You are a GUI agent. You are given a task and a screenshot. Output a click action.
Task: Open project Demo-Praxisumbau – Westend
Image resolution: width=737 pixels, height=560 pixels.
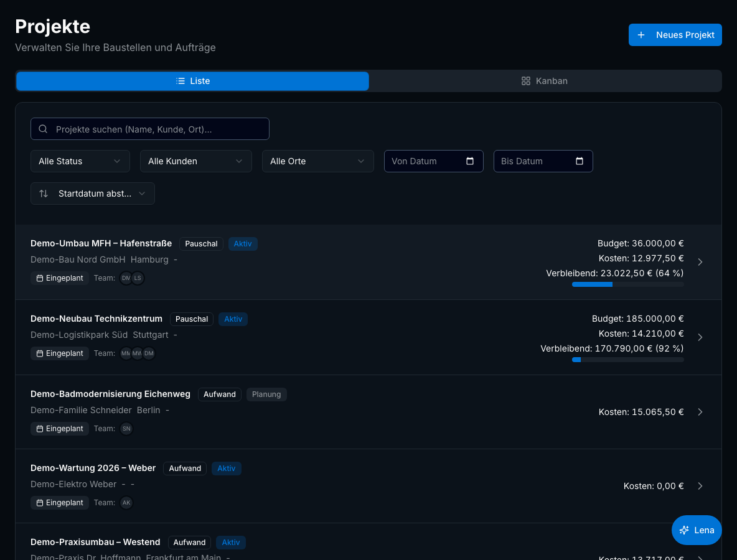coord(95,542)
